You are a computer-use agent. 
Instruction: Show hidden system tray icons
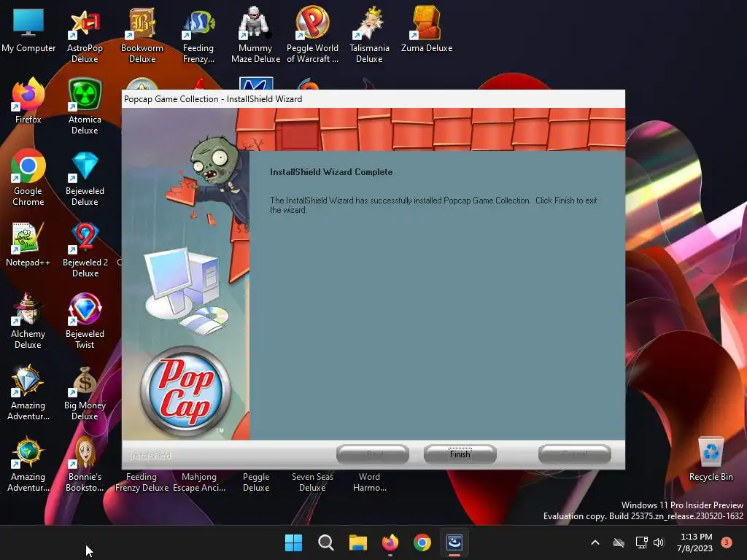click(595, 542)
